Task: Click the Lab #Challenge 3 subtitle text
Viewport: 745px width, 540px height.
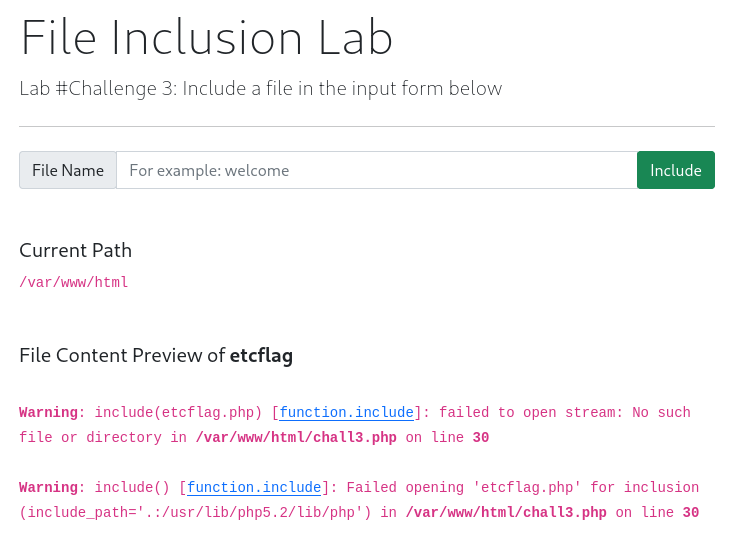Action: click(261, 88)
